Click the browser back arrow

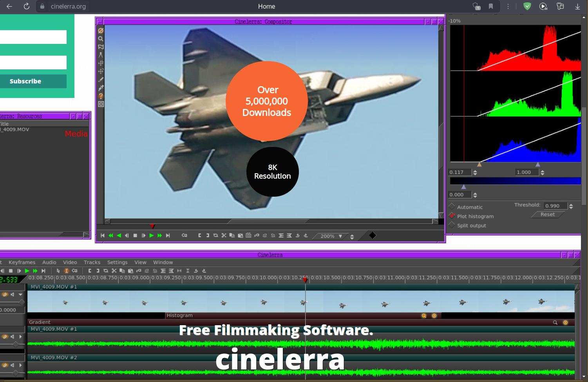pyautogui.click(x=9, y=6)
